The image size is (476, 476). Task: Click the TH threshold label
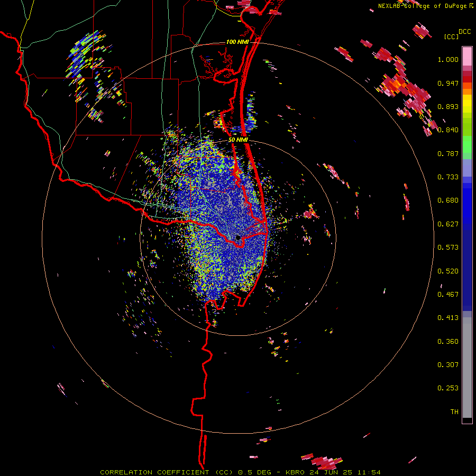tap(454, 412)
